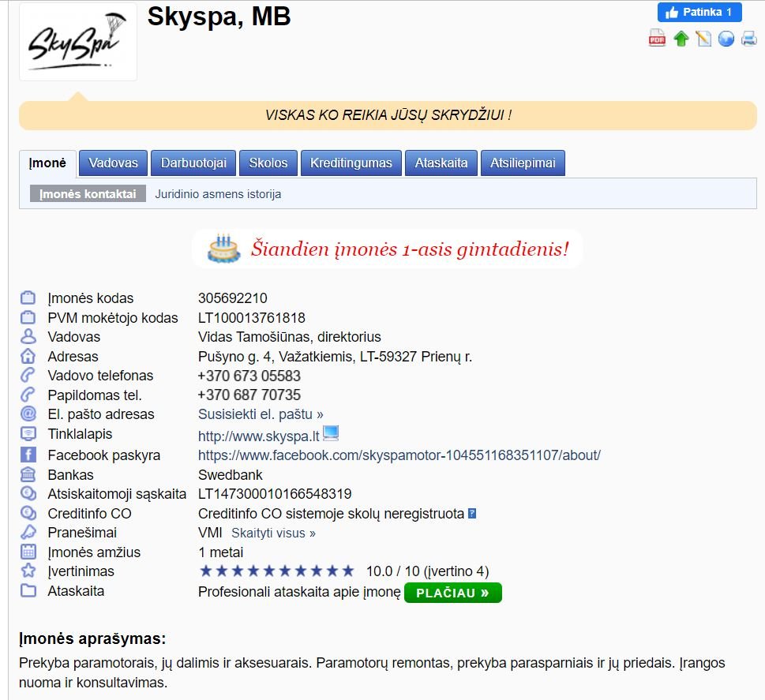Click the green PLAČIAU button
The height and width of the screenshot is (700, 765).
452,593
